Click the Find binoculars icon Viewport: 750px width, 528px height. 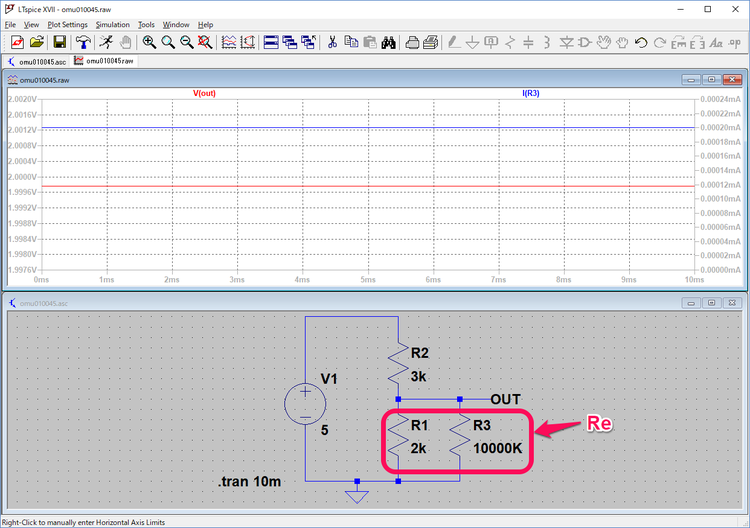click(389, 42)
